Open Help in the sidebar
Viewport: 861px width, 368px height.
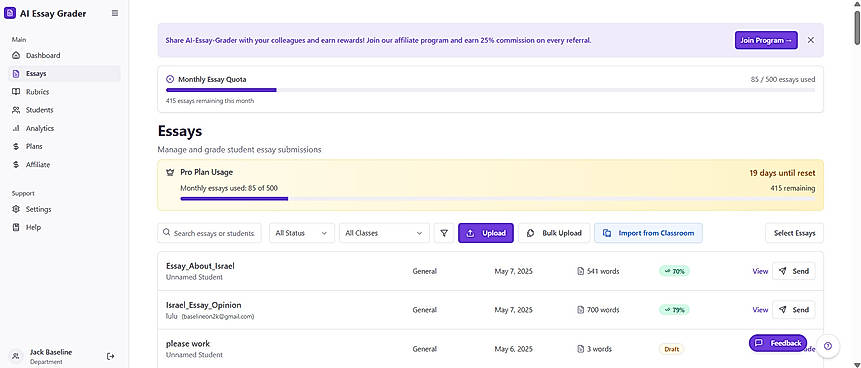[64, 227]
